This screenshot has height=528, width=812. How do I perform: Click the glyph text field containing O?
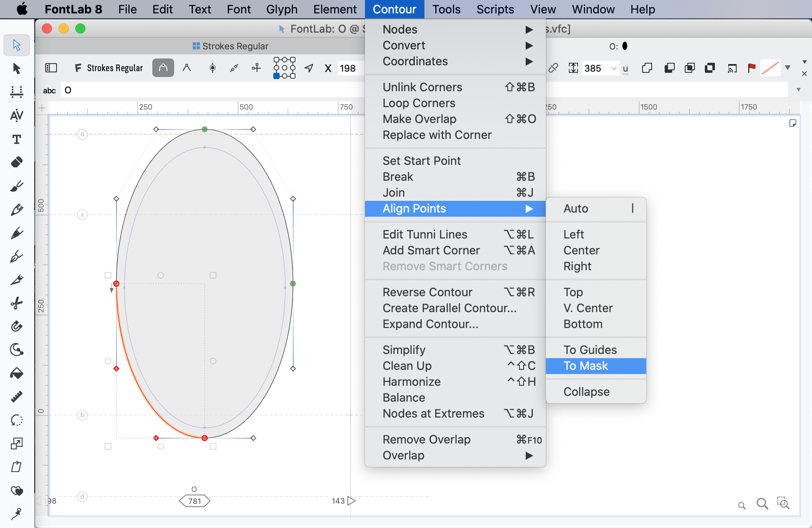point(213,90)
